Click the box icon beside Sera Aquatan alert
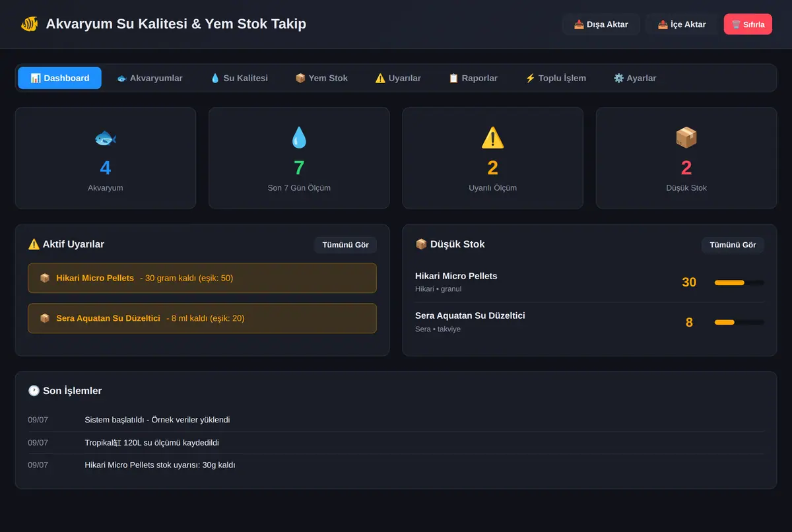The image size is (792, 532). pyautogui.click(x=45, y=318)
